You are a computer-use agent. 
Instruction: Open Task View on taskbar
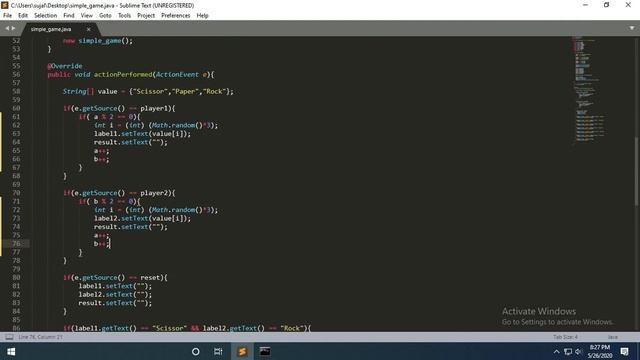pos(218,351)
